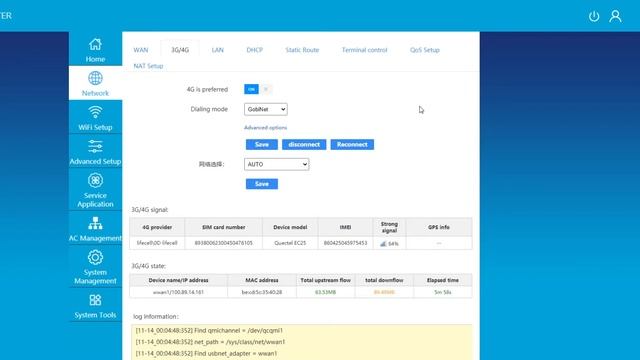640x360 pixels.
Task: Click the 63.53MB upstream flow value
Action: (x=325, y=292)
